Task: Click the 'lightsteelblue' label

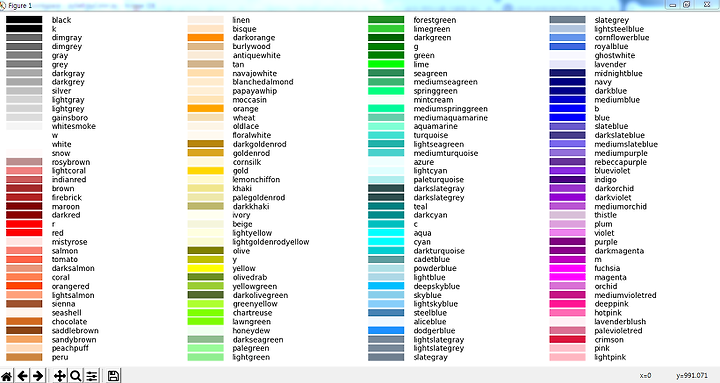Action: (619, 29)
